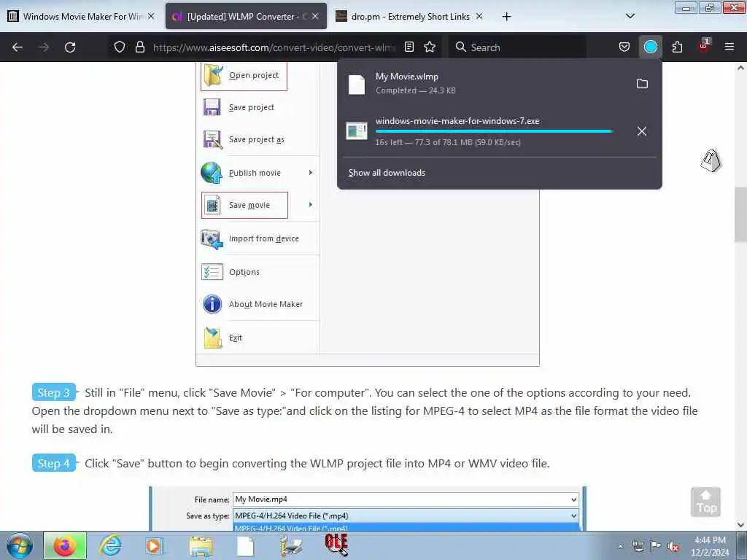Click the Open project menu image entry
This screenshot has height=560, width=747.
[244, 75]
